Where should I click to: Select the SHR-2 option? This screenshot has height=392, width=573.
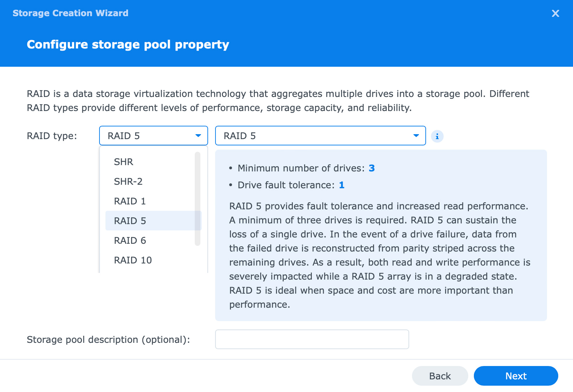[128, 182]
